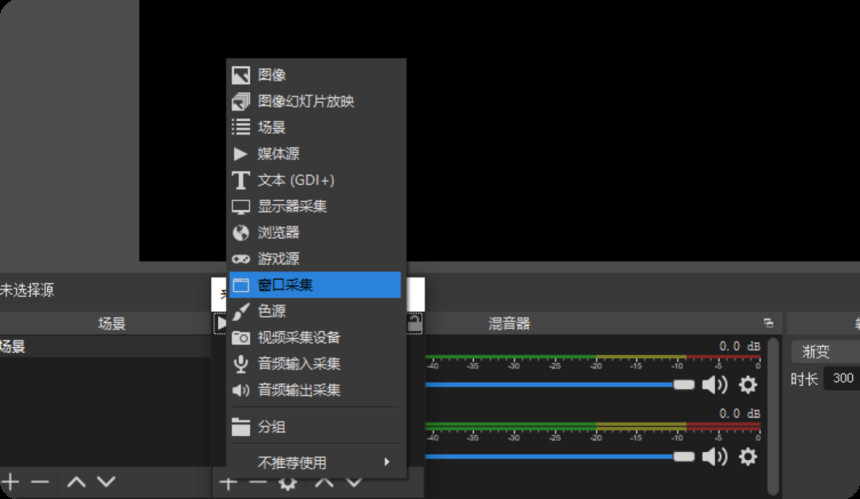Add a 显示器采集 source
The height and width of the screenshot is (499, 860).
point(315,206)
